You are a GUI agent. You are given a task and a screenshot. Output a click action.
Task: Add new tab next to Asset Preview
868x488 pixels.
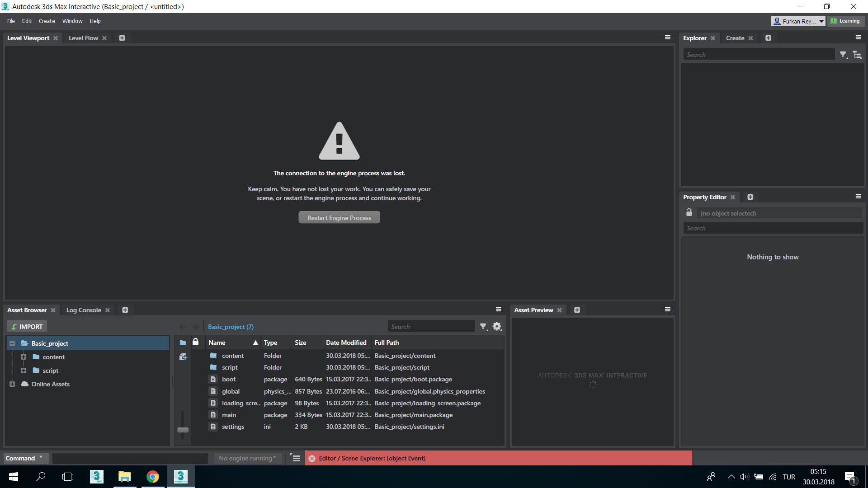coord(577,310)
